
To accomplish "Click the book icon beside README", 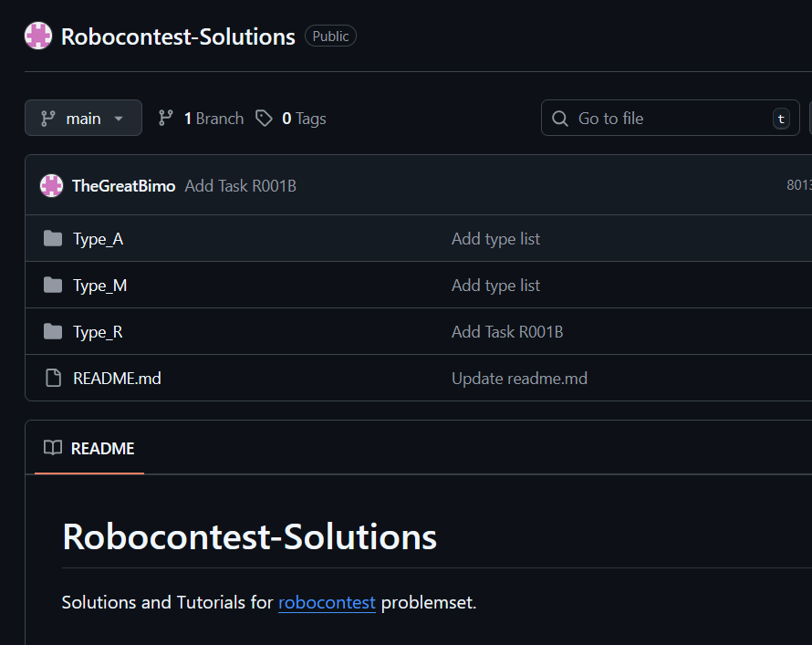I will point(52,448).
